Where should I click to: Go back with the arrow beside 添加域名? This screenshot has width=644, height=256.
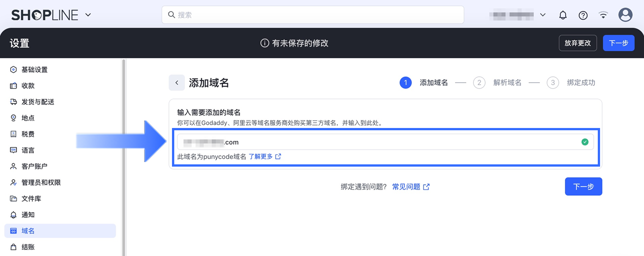point(177,83)
